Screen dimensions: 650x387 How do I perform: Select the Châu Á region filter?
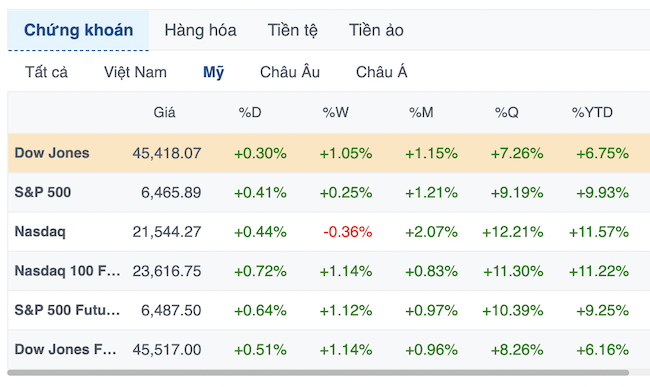pyautogui.click(x=381, y=72)
